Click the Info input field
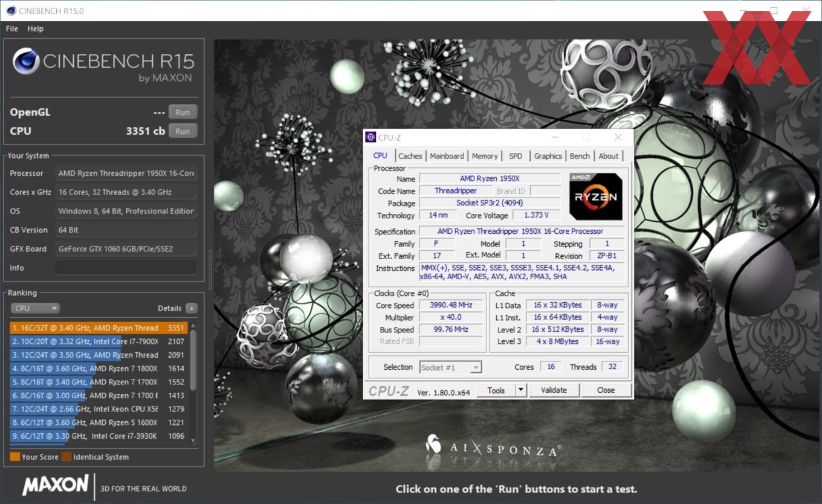This screenshot has width=822, height=504. point(126,268)
